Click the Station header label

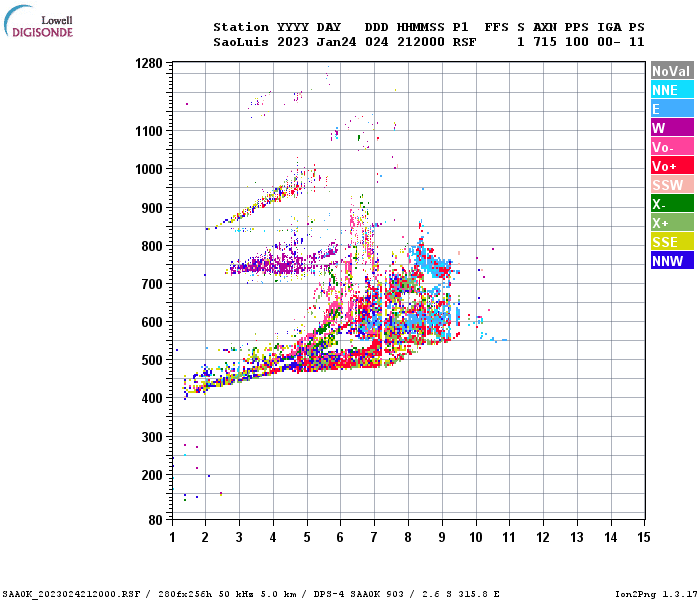[x=241, y=27]
